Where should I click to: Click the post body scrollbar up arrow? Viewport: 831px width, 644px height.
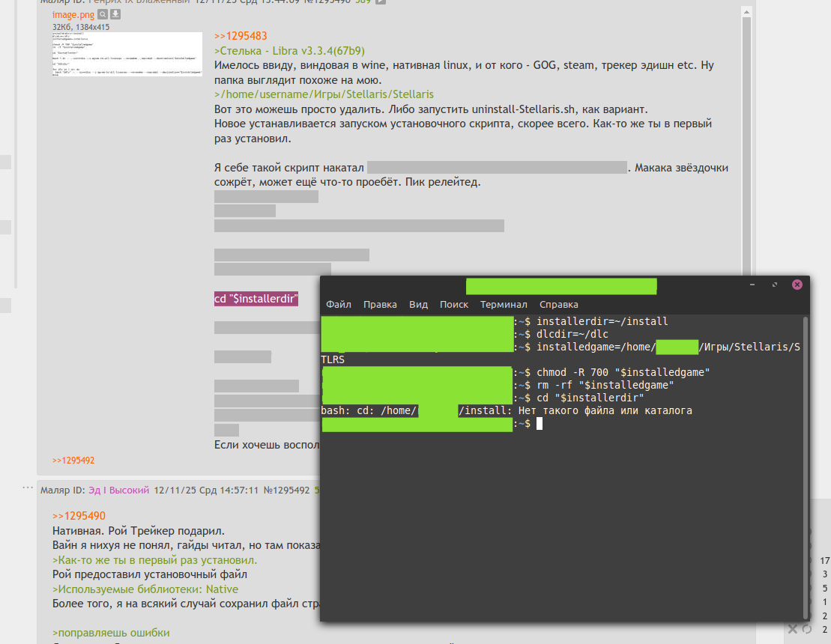[747, 12]
